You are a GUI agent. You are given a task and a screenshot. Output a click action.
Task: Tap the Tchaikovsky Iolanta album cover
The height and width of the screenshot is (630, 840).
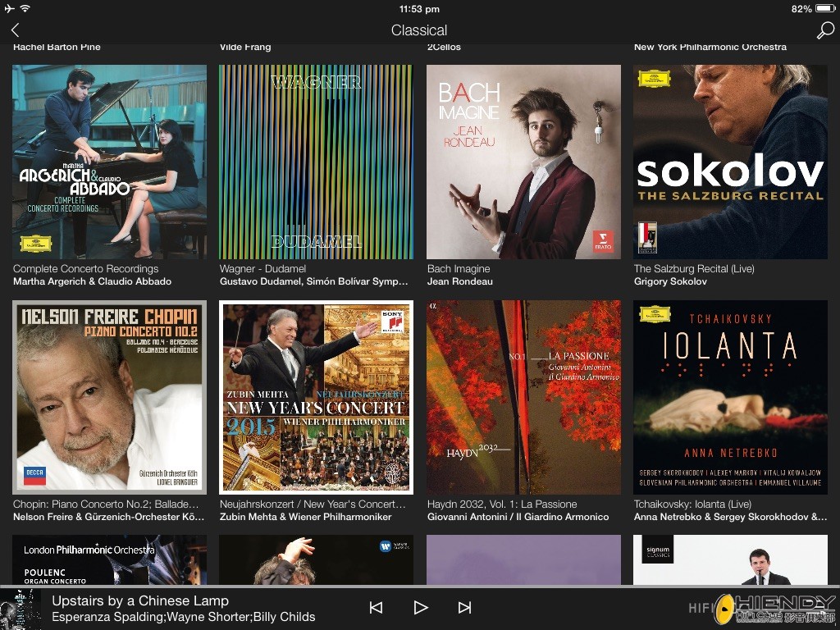[730, 397]
